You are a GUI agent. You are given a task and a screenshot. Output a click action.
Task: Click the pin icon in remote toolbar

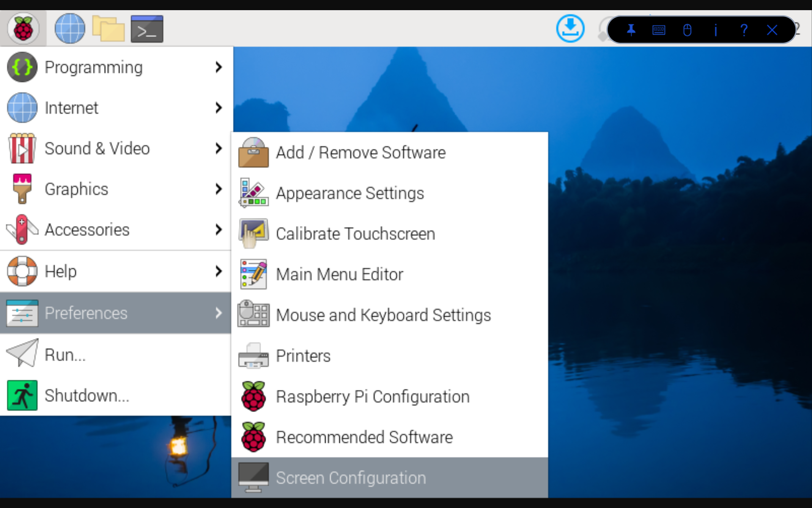point(631,30)
